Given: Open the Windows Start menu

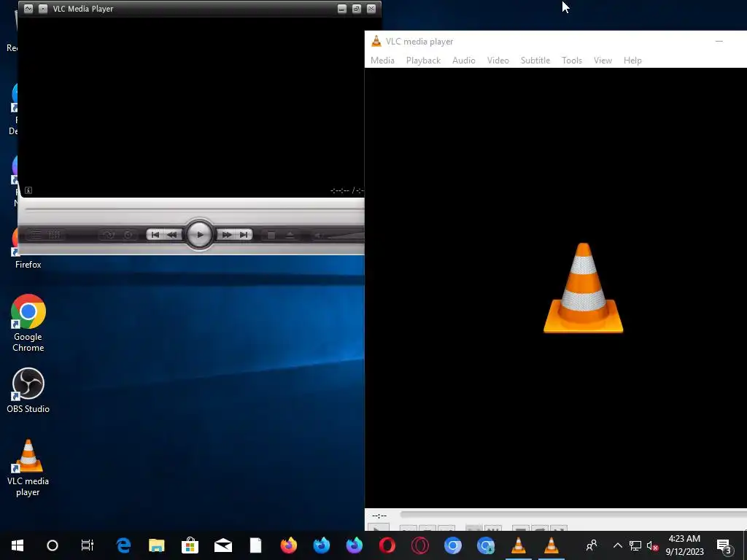Looking at the screenshot, I should 18,545.
